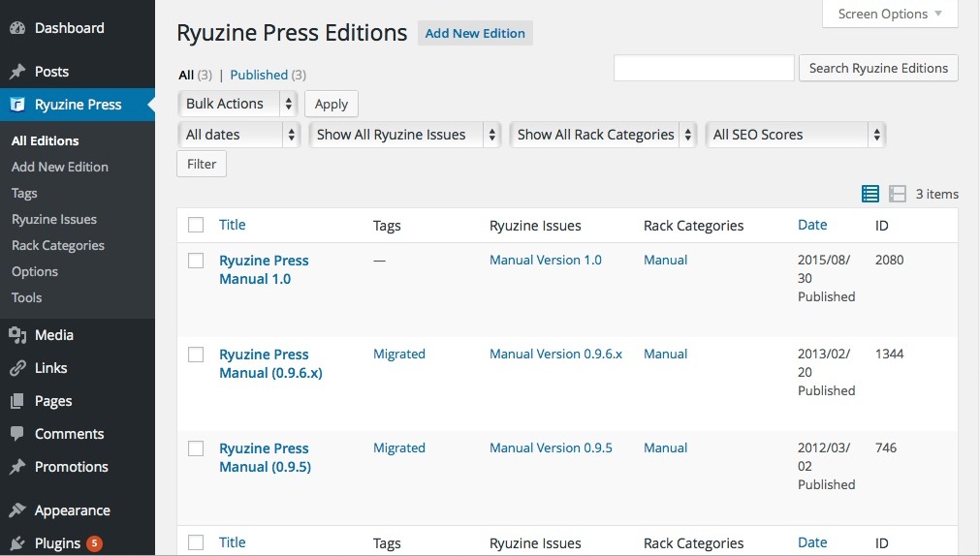Click the Links chain icon

[x=17, y=368]
